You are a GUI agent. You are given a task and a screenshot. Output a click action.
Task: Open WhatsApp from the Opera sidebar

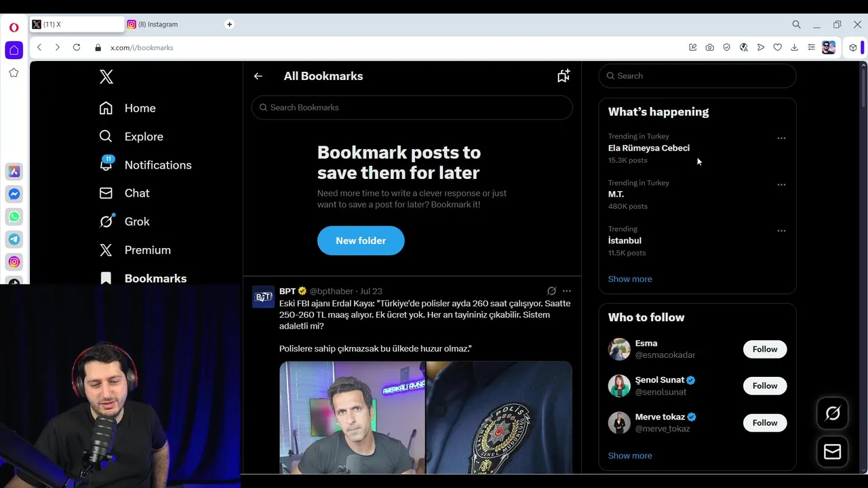(14, 217)
